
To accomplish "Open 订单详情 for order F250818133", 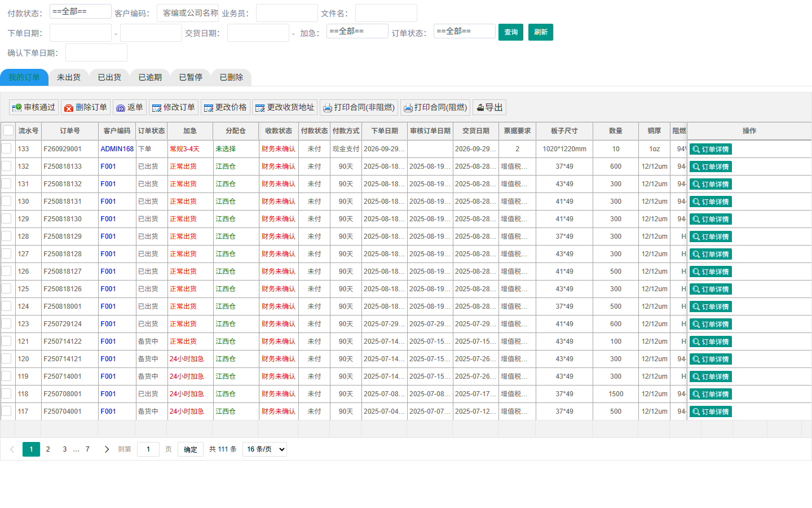I will tap(710, 167).
